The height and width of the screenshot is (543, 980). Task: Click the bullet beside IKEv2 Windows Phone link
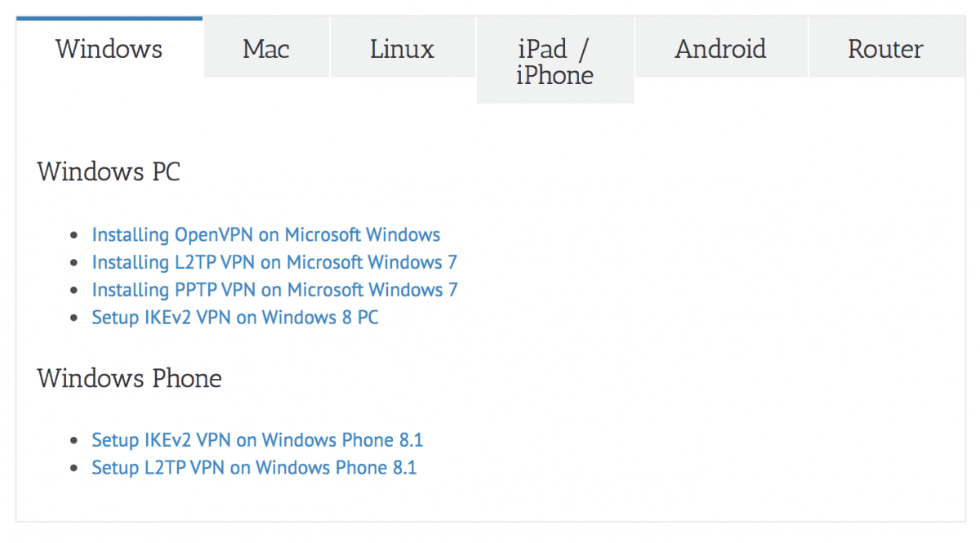coord(75,442)
